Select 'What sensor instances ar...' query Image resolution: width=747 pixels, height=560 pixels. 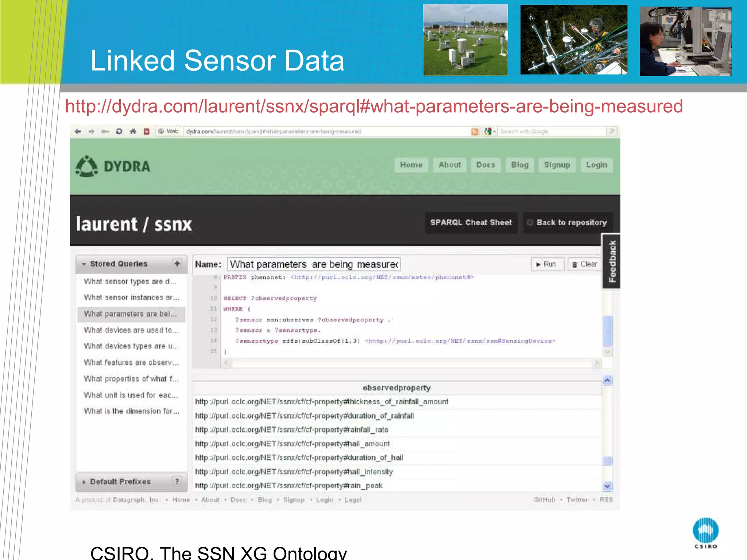coord(131,297)
